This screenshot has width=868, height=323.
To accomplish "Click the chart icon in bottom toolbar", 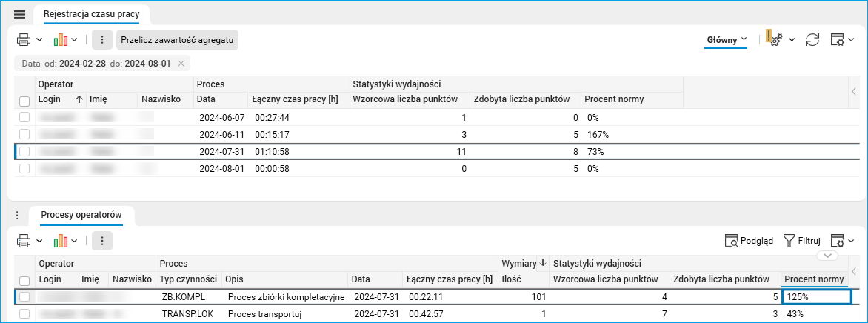I will pos(60,241).
